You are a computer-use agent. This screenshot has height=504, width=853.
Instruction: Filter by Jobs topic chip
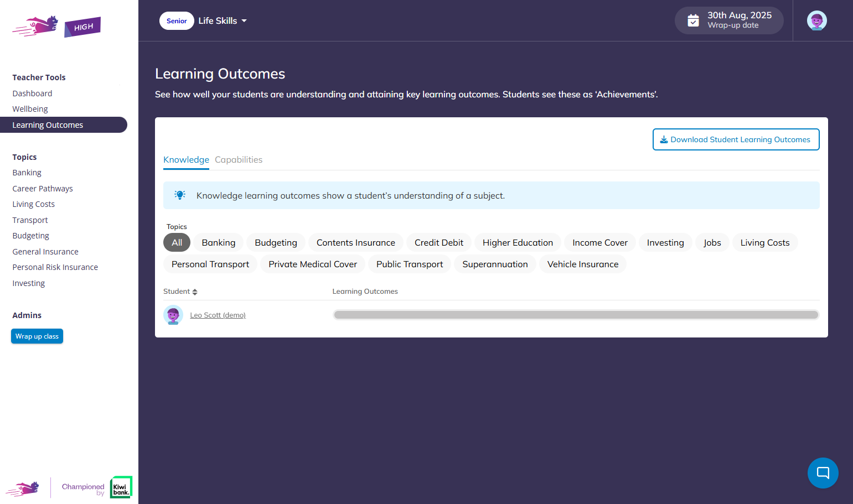(x=712, y=242)
